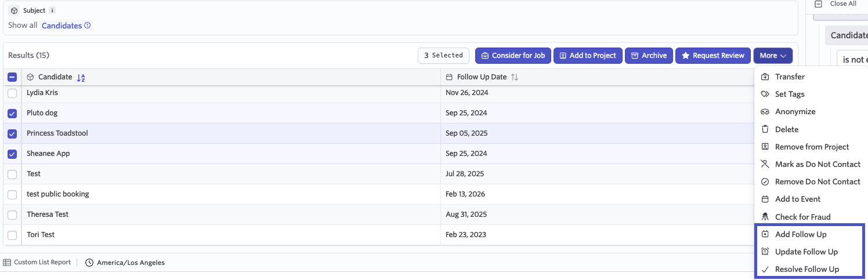Choose Transfer from More menu
The width and height of the screenshot is (868, 280).
(790, 77)
